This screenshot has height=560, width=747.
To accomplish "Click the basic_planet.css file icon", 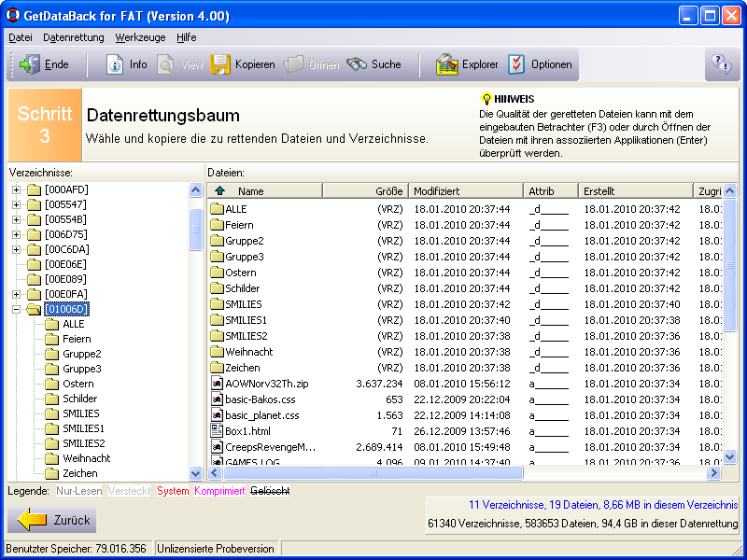I will coord(218,415).
